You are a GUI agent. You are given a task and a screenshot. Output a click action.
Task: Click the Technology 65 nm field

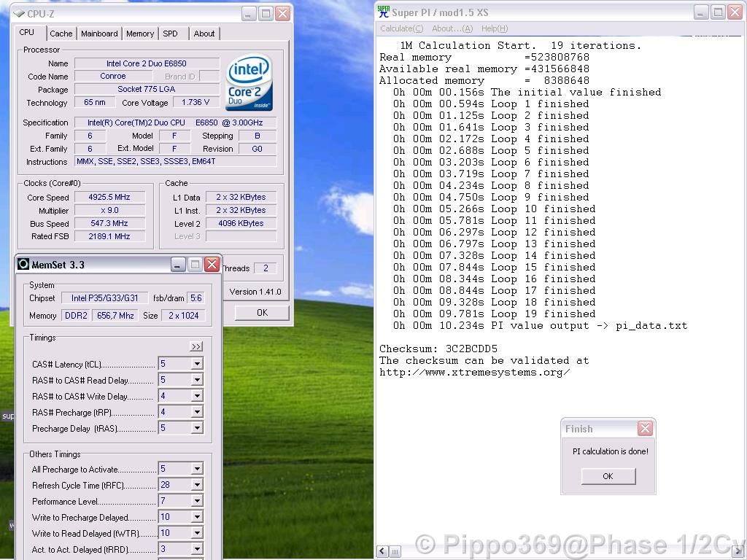pos(95,102)
